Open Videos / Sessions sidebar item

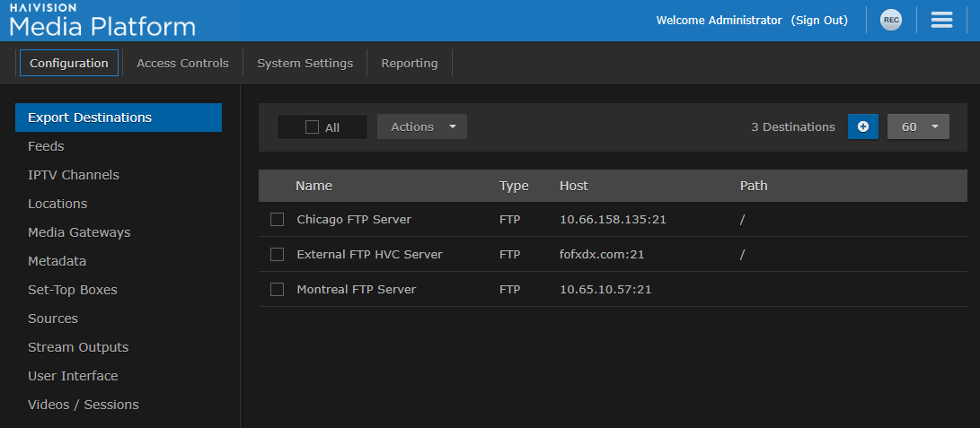click(84, 405)
